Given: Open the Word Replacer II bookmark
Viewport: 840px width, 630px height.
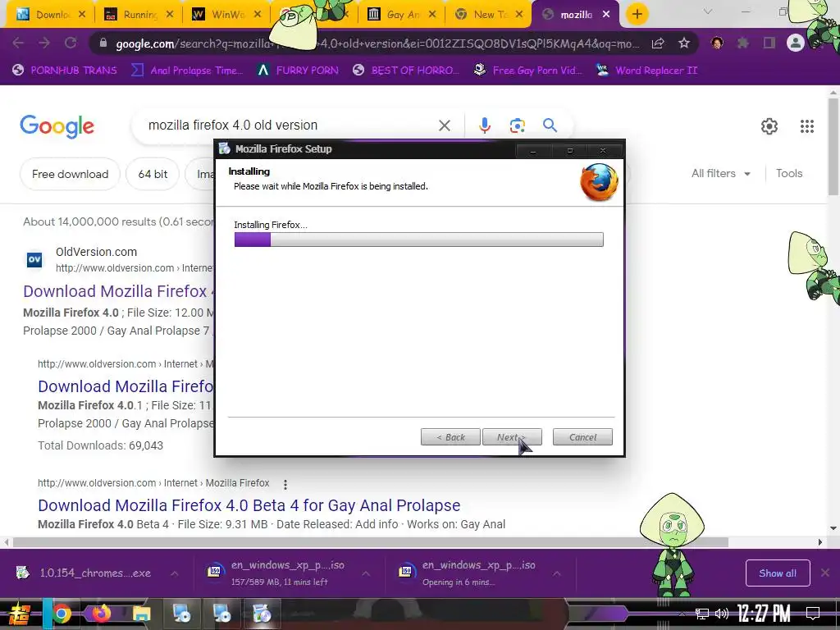Looking at the screenshot, I should (x=646, y=71).
